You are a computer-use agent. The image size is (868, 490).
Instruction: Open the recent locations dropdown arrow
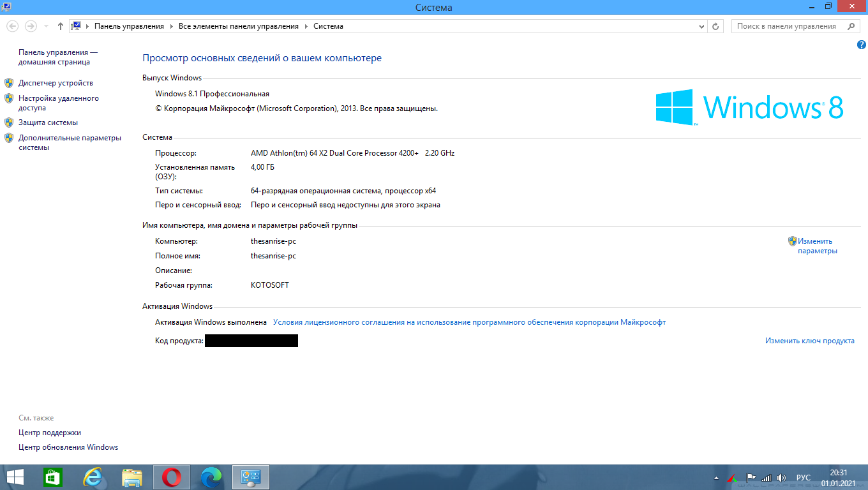pos(46,26)
